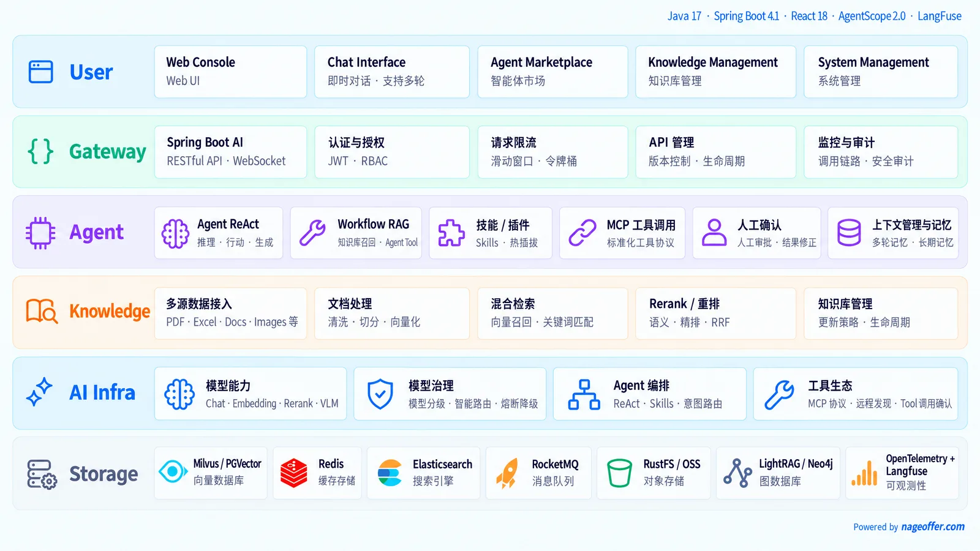Click the RustFS bucket icon

[x=619, y=473]
